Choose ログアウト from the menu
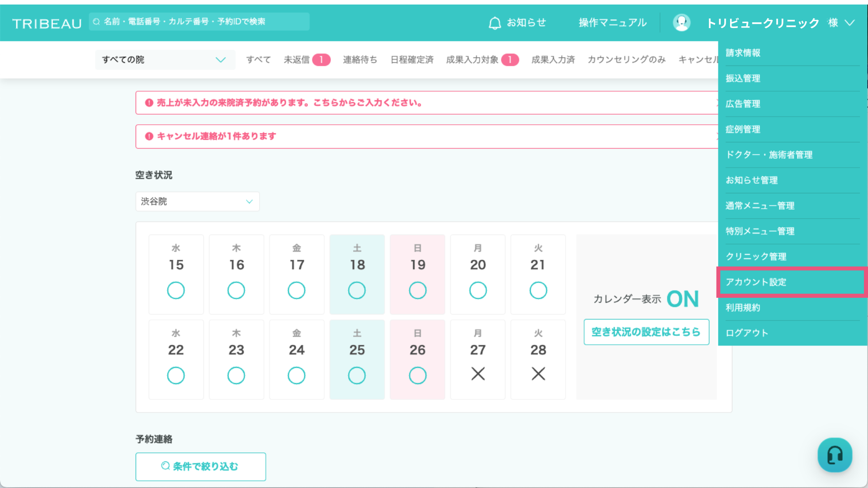 [747, 333]
